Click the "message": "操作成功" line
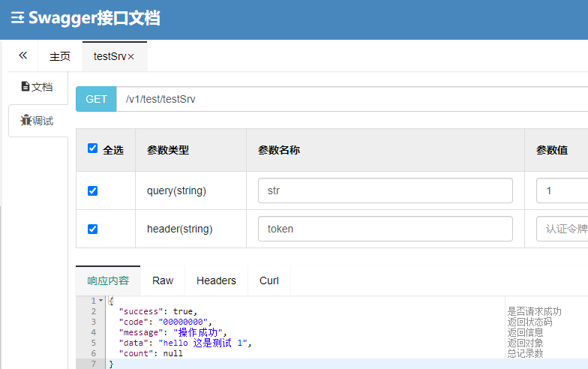Image resolution: width=588 pixels, height=369 pixels. click(x=172, y=332)
